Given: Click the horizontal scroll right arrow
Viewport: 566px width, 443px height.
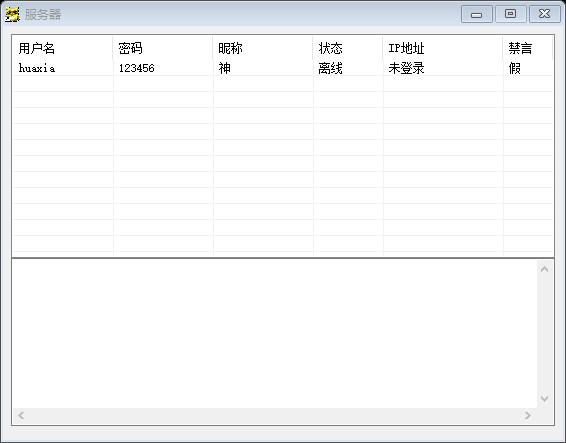Looking at the screenshot, I should pos(528,416).
